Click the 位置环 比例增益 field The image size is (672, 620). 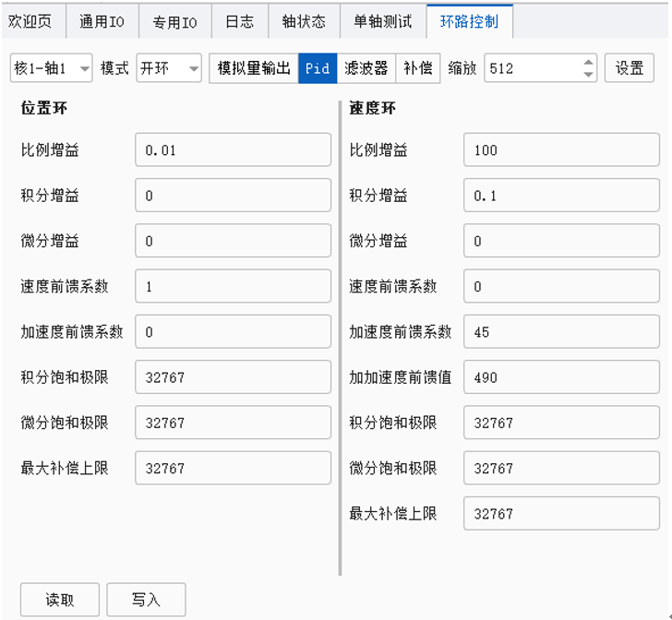233,149
